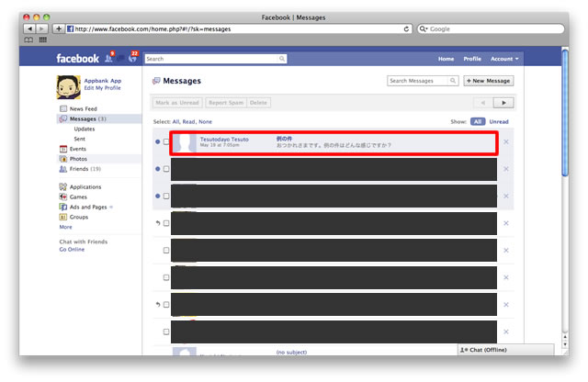Click Edit My Profile link
This screenshot has width=588, height=382.
point(102,88)
